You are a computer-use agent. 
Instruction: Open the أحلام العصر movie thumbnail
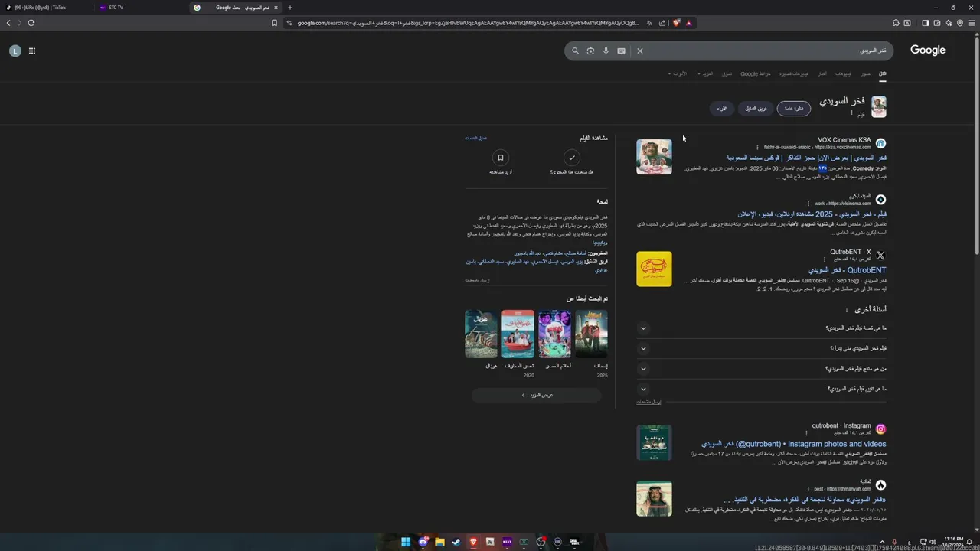[554, 334]
